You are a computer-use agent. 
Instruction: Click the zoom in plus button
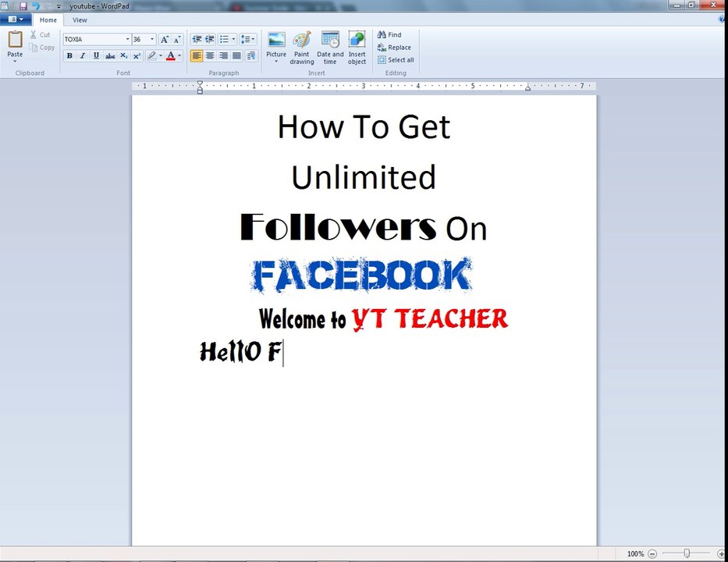[x=721, y=553]
